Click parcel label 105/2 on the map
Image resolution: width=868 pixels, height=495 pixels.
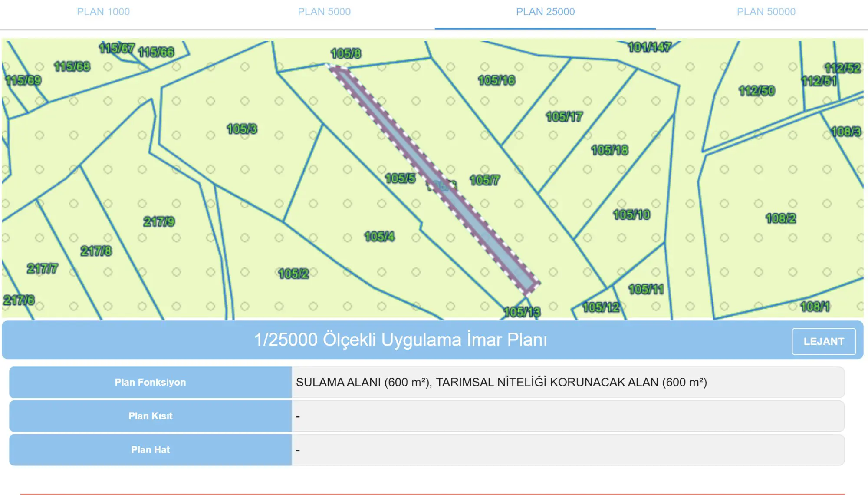coord(293,274)
